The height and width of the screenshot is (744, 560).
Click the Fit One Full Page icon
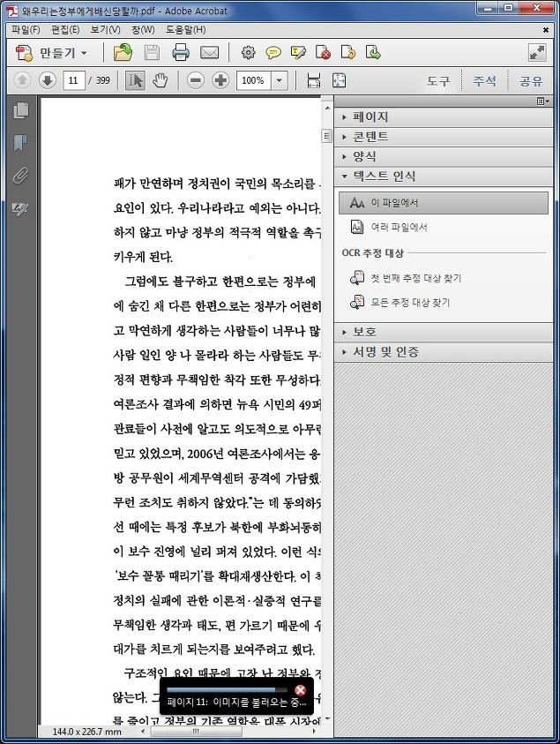coord(339,80)
